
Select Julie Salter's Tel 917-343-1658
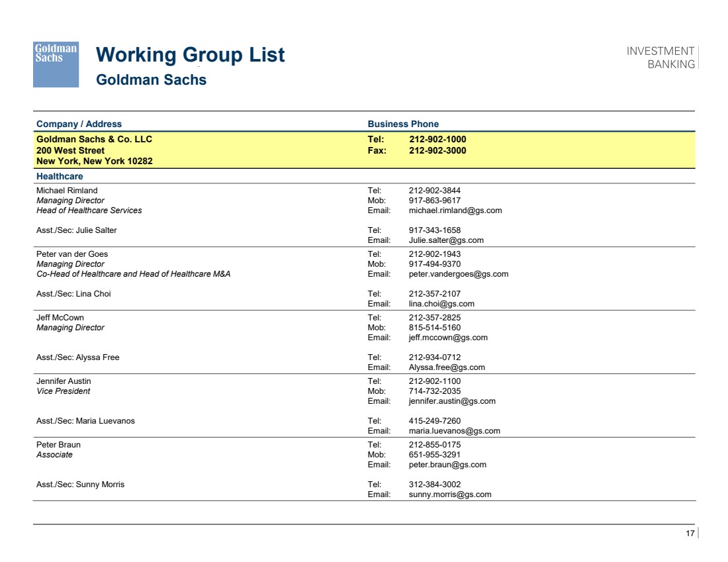point(435,230)
